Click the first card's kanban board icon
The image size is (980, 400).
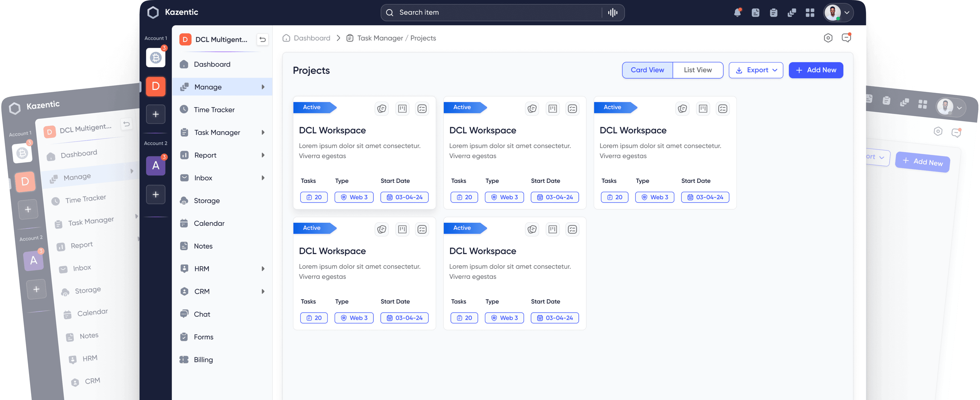pos(402,109)
